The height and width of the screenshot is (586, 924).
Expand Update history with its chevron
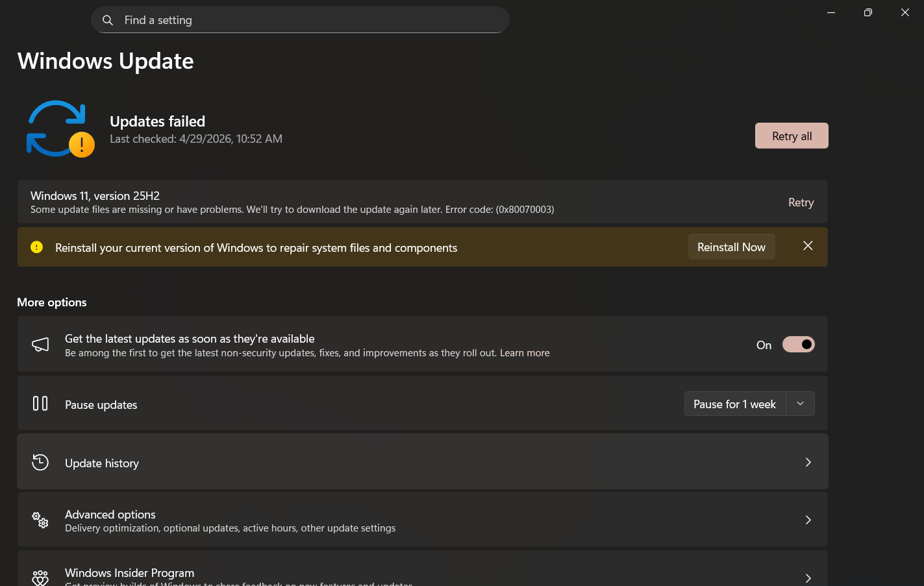[808, 462]
